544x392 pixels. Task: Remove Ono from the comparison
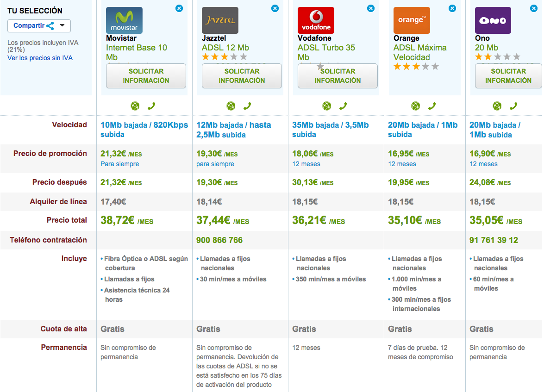coord(534,8)
